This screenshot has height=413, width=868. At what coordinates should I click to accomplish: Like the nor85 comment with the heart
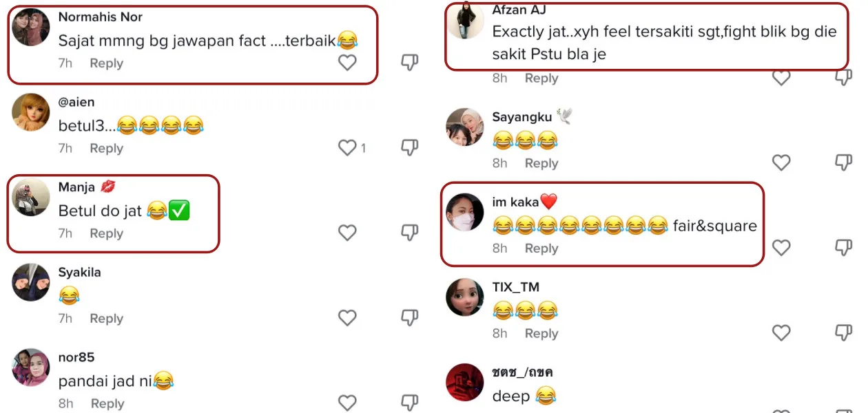pos(347,403)
